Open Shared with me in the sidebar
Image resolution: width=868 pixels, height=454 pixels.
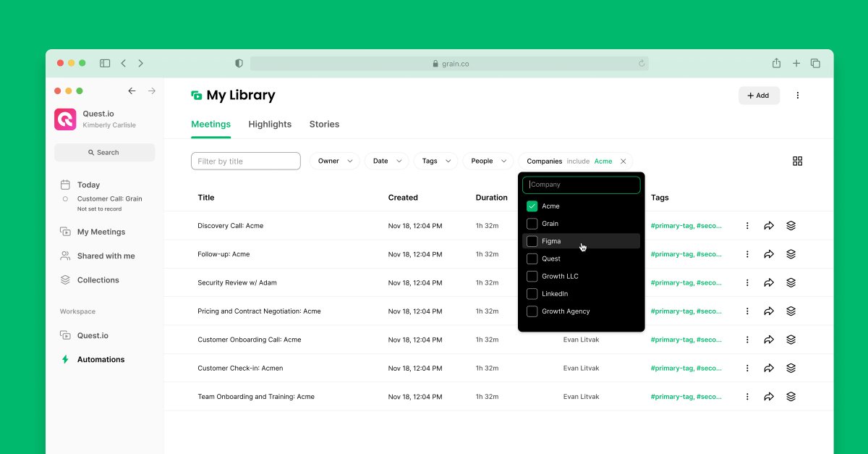click(104, 256)
